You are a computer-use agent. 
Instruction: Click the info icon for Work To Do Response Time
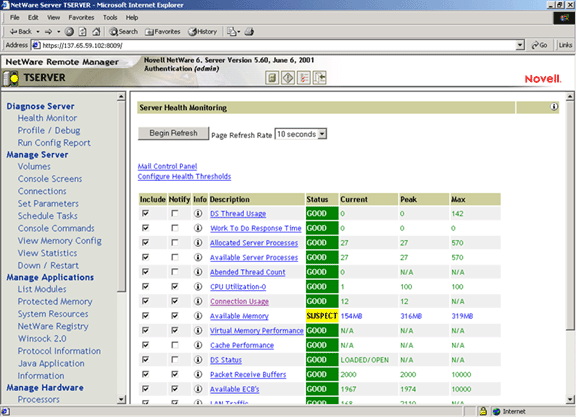point(198,228)
